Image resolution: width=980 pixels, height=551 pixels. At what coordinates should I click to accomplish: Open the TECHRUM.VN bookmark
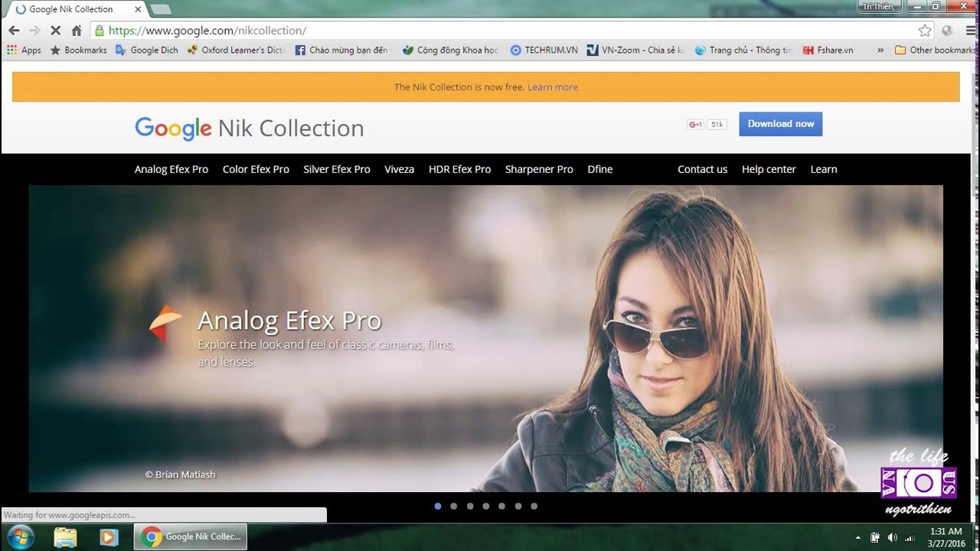tap(544, 50)
